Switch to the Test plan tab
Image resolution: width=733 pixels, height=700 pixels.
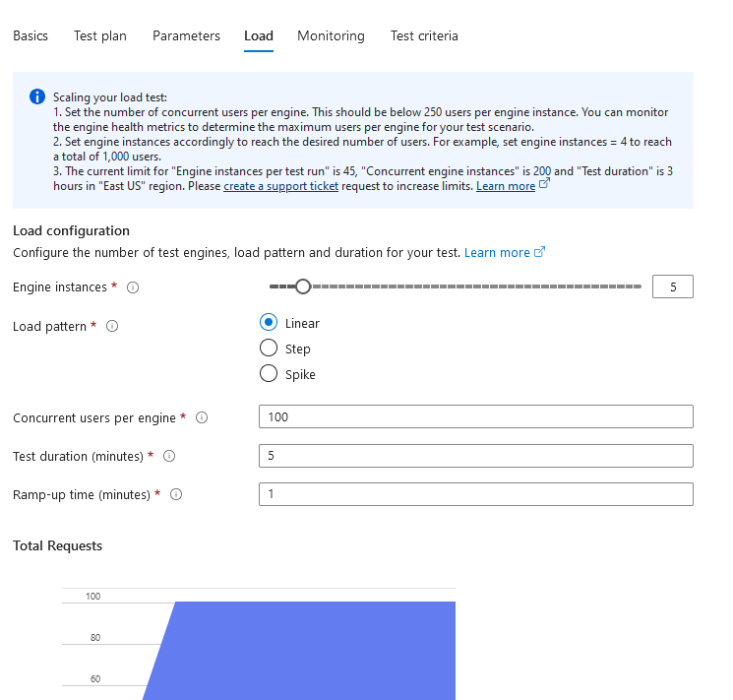pyautogui.click(x=100, y=36)
